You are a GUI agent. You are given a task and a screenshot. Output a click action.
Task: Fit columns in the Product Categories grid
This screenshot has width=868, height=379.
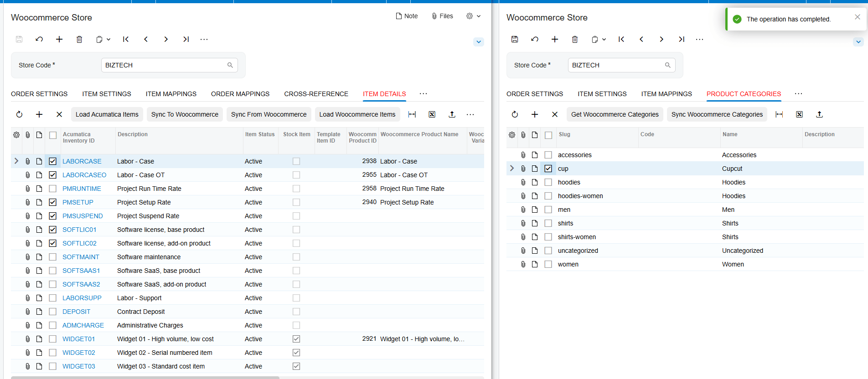[780, 114]
